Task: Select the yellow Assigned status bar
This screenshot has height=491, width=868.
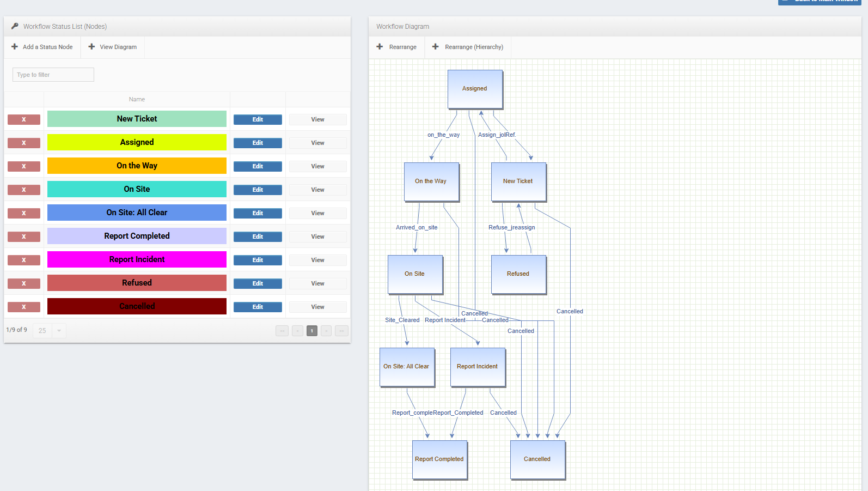Action: [137, 142]
